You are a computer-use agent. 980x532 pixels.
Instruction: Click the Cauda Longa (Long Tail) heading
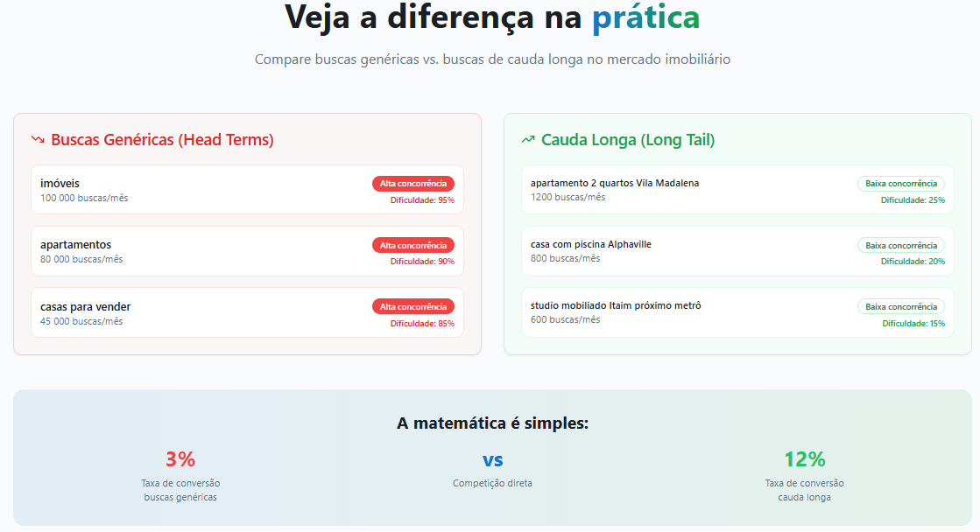pos(628,140)
